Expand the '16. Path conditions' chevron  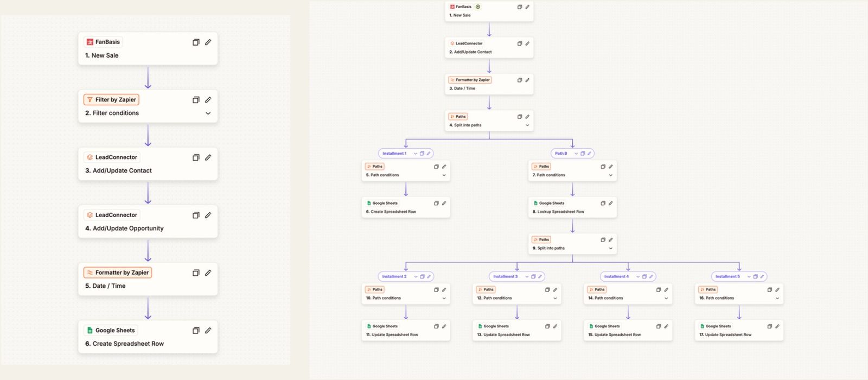(x=777, y=299)
